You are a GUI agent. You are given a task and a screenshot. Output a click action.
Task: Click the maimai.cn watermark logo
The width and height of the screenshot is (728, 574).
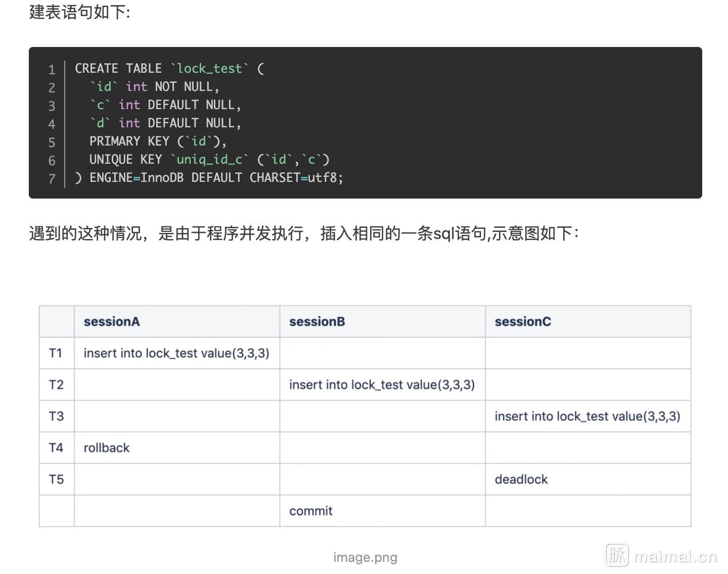[x=661, y=555]
